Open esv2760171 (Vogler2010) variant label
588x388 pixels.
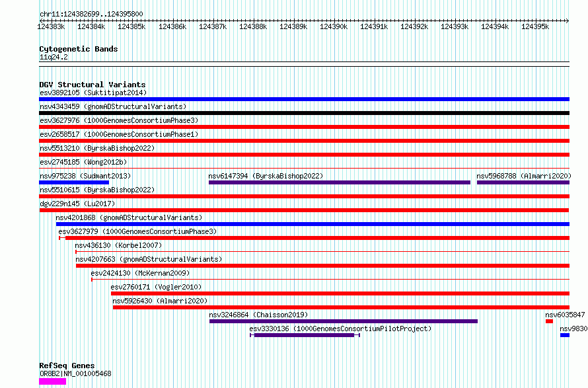(156, 287)
